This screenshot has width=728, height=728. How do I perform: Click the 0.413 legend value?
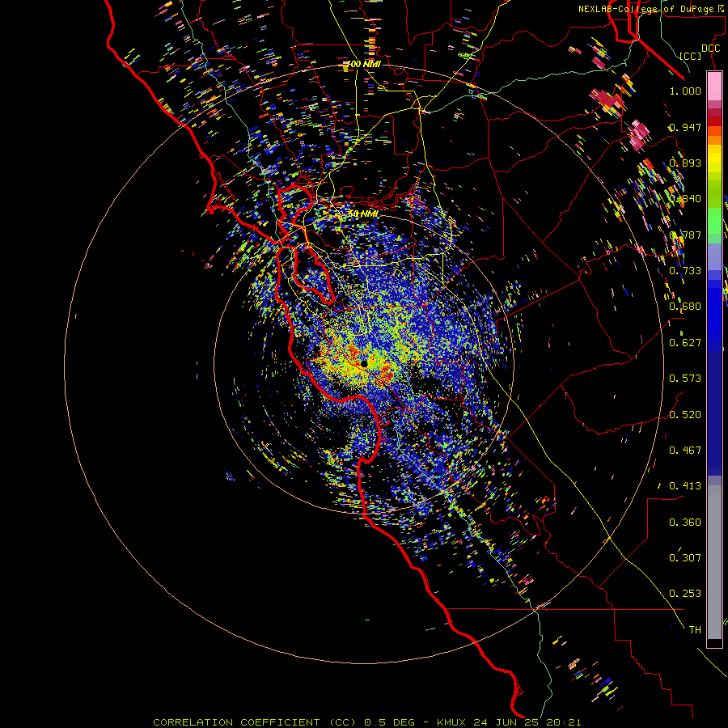[685, 486]
